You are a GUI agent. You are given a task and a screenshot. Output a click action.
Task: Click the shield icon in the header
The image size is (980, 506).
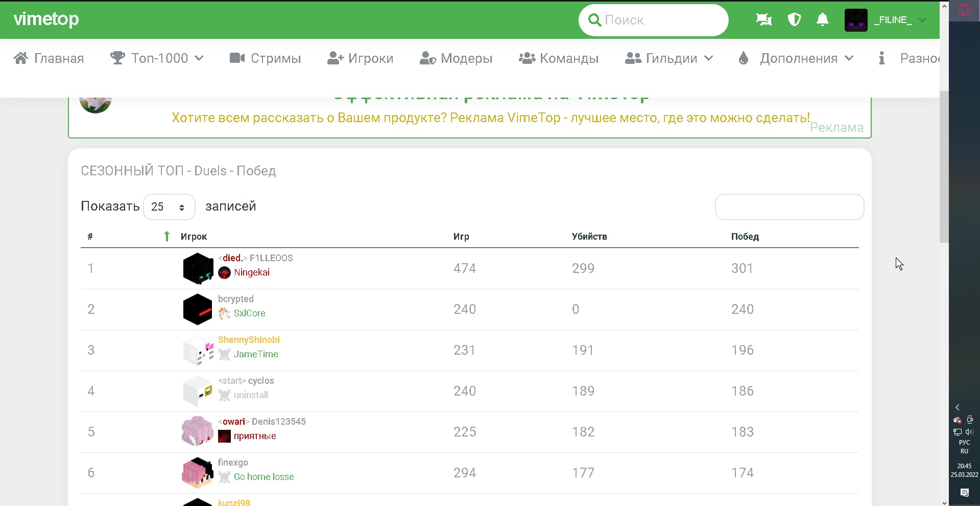(x=794, y=20)
